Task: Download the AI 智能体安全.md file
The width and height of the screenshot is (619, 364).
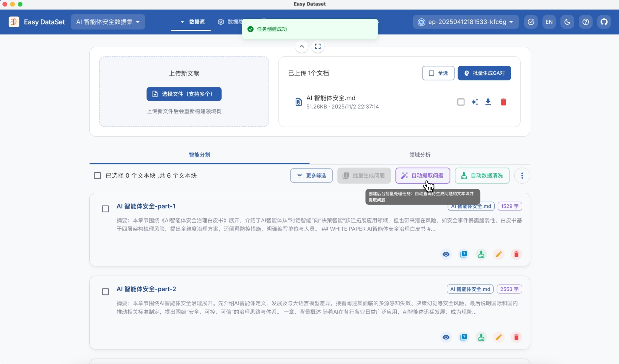Action: click(x=488, y=102)
